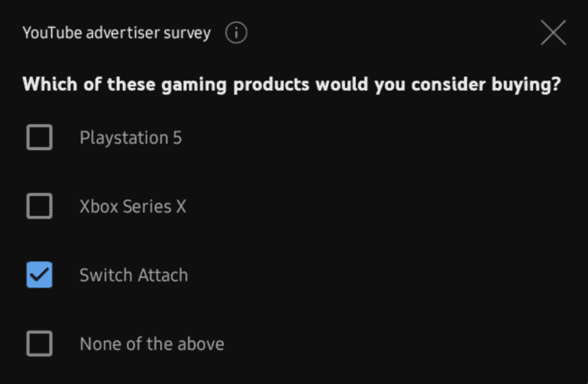The width and height of the screenshot is (588, 384).
Task: Click the word "buying?" in the question
Action: 527,86
